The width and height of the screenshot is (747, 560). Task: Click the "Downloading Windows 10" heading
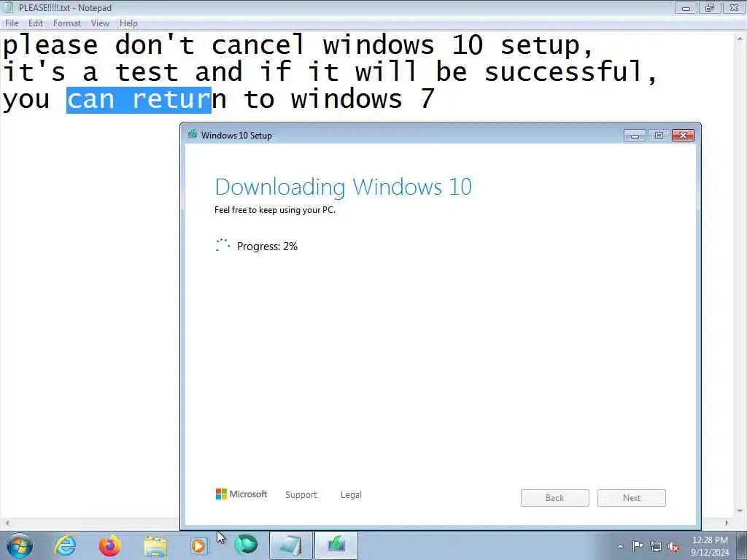pos(343,187)
